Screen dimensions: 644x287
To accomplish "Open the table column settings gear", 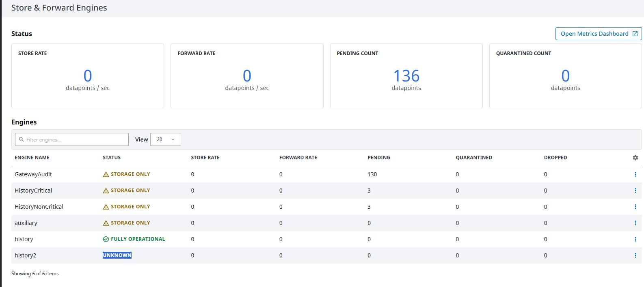I will click(x=635, y=158).
